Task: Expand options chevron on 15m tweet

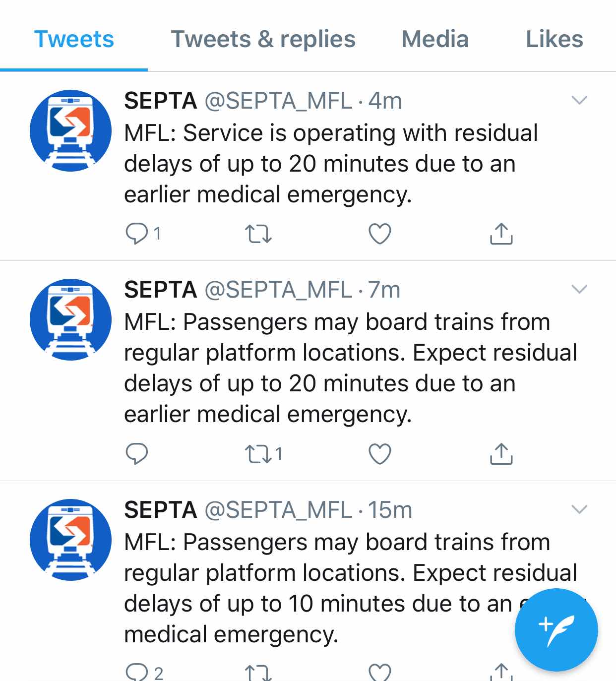Action: tap(579, 509)
